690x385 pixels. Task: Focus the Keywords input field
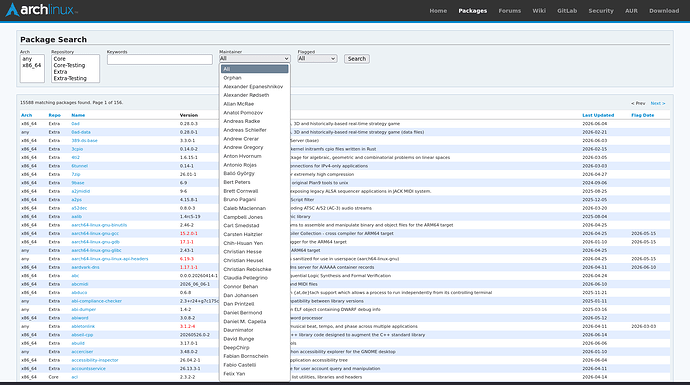(160, 59)
